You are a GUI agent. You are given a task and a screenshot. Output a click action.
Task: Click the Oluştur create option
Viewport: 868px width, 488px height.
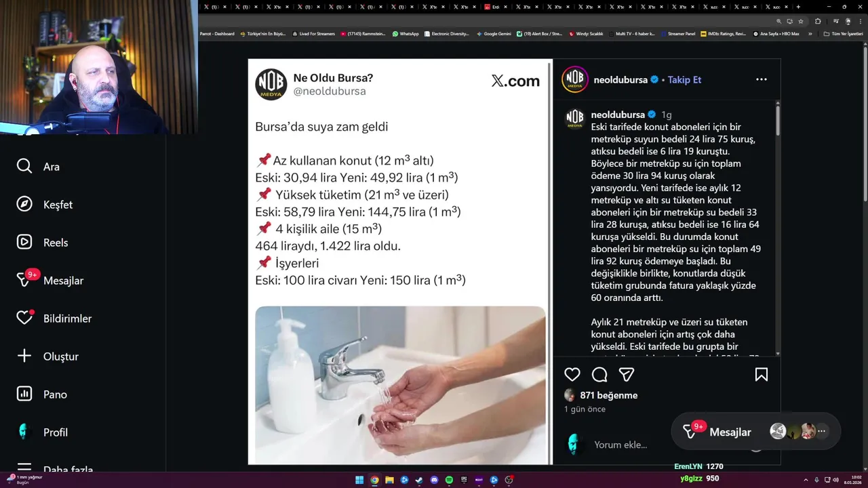(47, 357)
